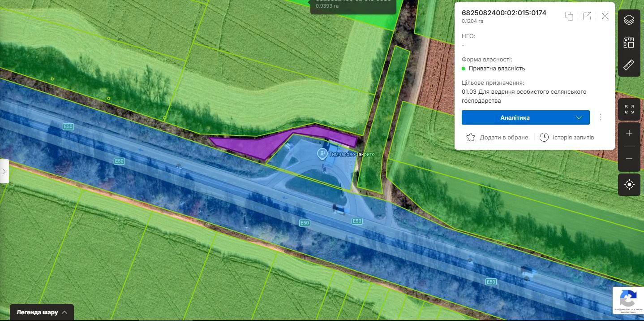Screen dimensions: 644x321
Task: Expand the collapsed left sidebar
Action: tap(4, 171)
